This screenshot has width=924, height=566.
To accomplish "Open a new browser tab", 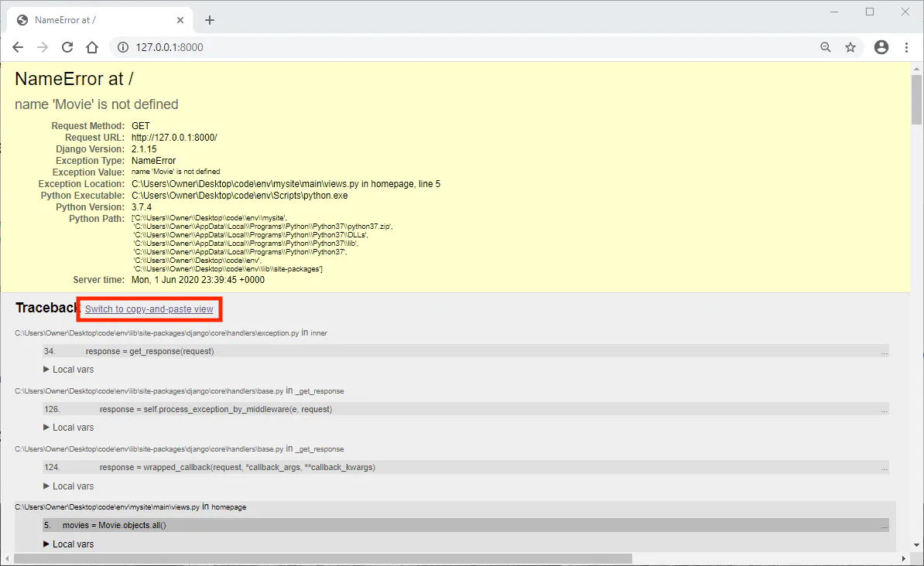I will pyautogui.click(x=209, y=20).
